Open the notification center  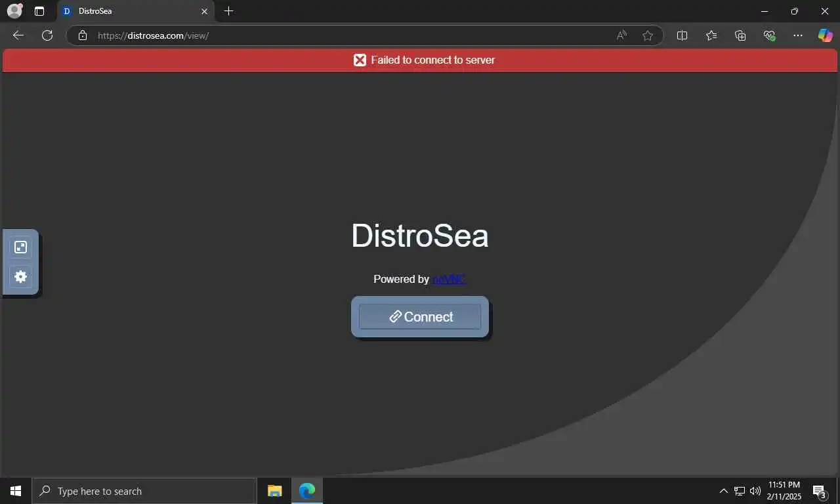tap(819, 491)
